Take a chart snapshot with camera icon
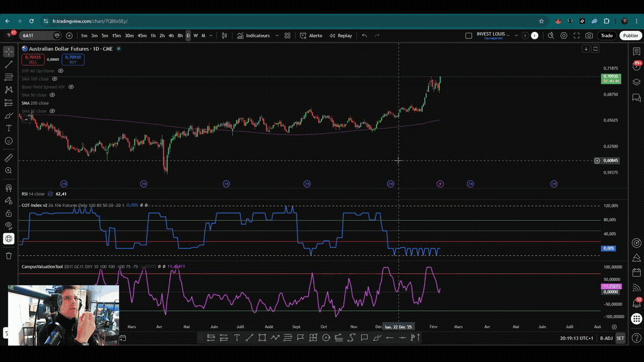This screenshot has width=644, height=362. pyautogui.click(x=589, y=36)
